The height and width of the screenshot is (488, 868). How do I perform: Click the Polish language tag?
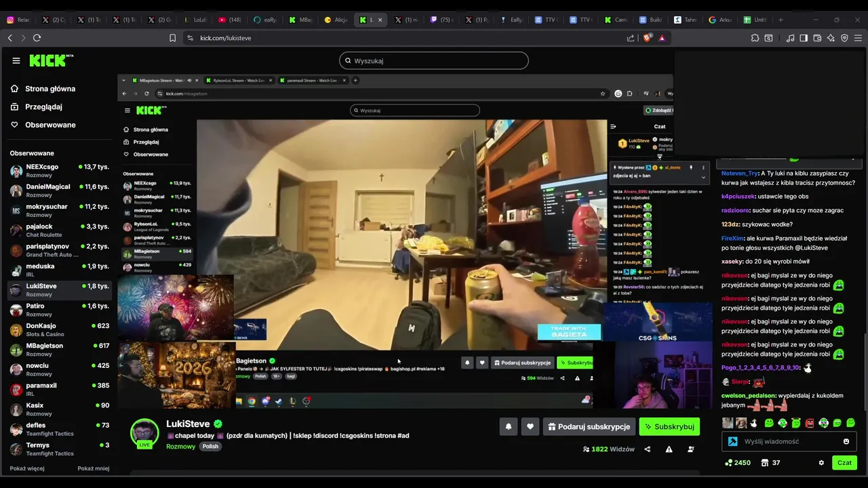tap(210, 447)
